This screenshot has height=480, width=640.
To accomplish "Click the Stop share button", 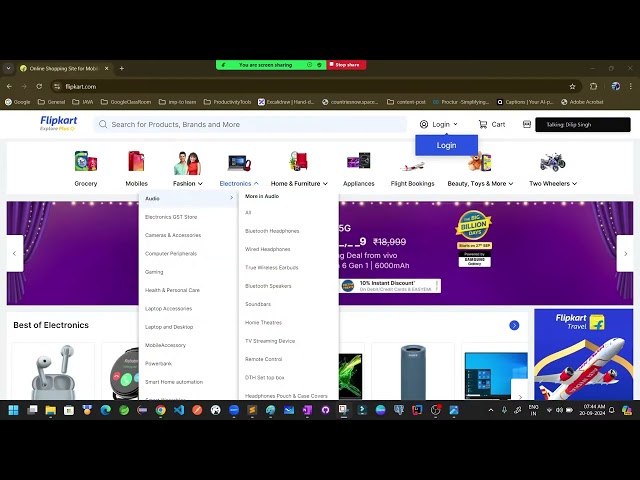I will (x=346, y=64).
